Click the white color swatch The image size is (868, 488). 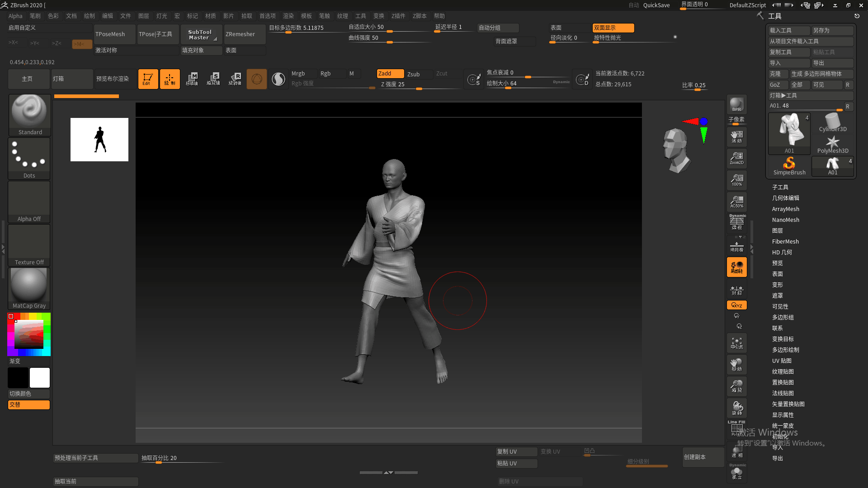[x=40, y=378]
